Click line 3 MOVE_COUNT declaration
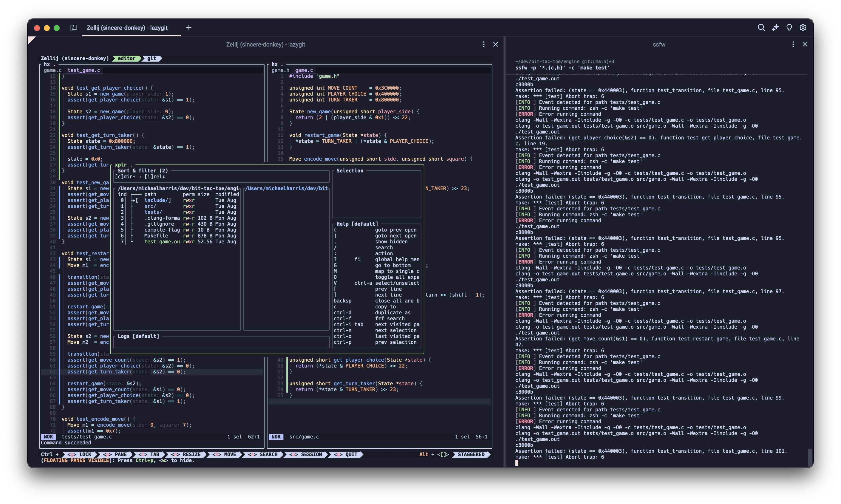Viewport: 841px width, 504px height. 345,88
